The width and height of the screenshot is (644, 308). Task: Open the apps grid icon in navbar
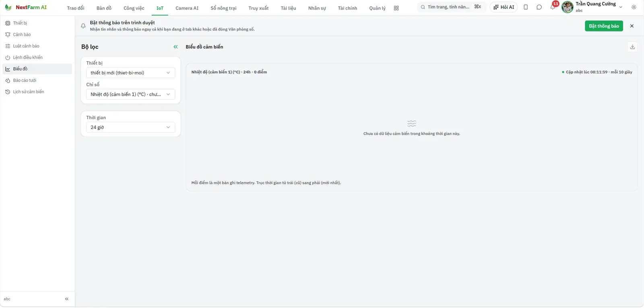396,8
